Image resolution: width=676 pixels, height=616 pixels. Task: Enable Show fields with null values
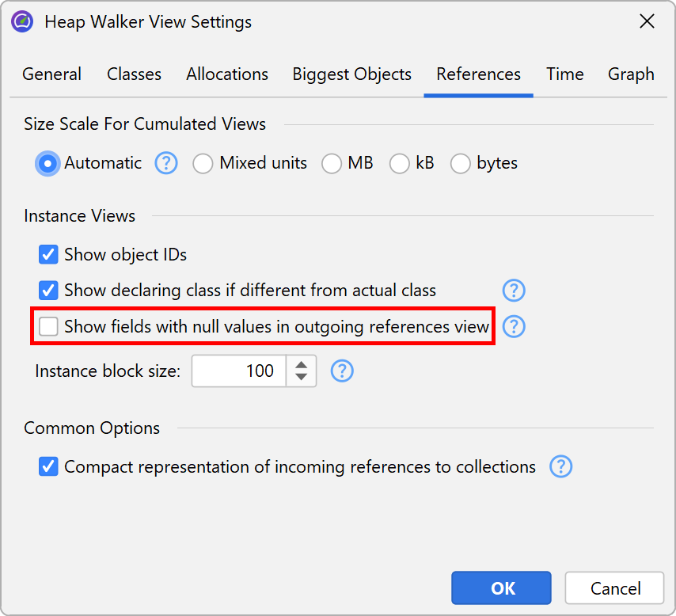pyautogui.click(x=49, y=326)
